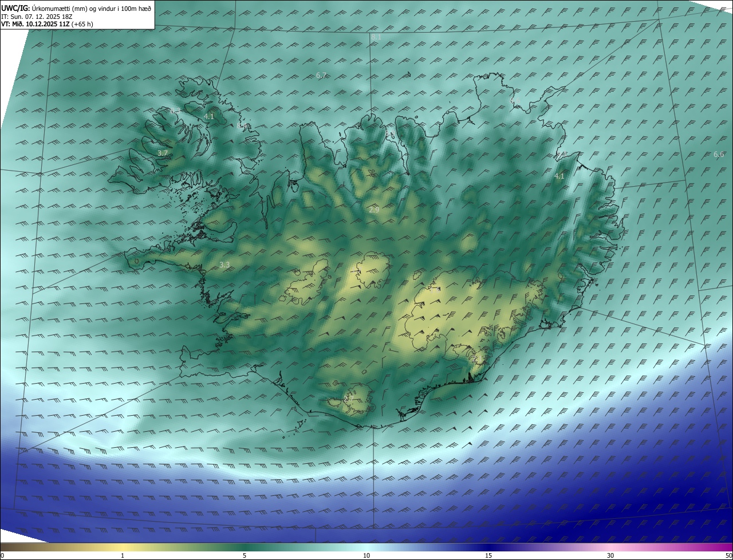Viewport: 733px width, 560px height.
Task: Click the 50 label on the colour scale
Action: [x=728, y=555]
